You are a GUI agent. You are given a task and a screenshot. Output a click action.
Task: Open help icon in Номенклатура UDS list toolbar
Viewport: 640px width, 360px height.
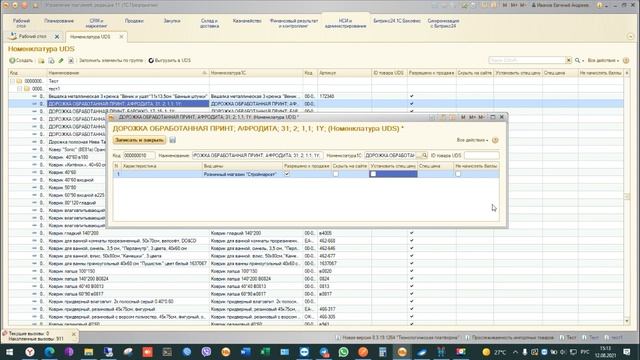coord(626,60)
